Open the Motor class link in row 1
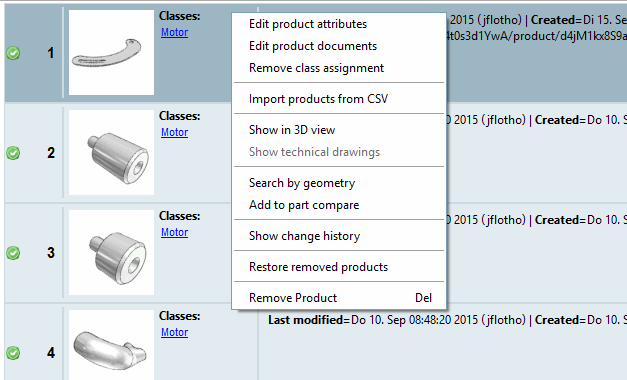 [x=174, y=32]
